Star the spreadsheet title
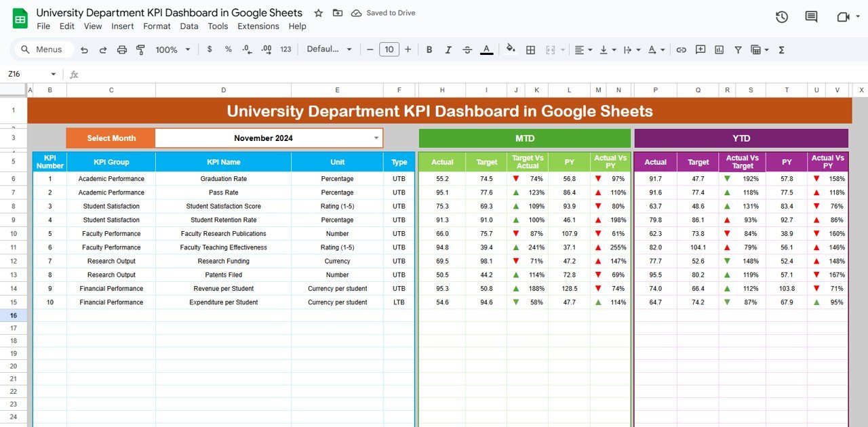 tap(318, 12)
